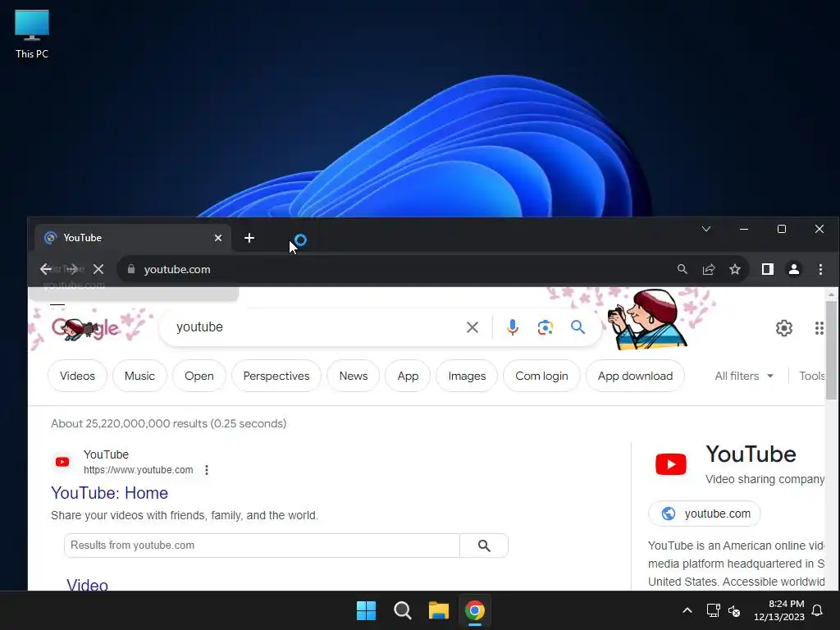This screenshot has width=840, height=630.
Task: Select the Com login chip
Action: [x=541, y=376]
